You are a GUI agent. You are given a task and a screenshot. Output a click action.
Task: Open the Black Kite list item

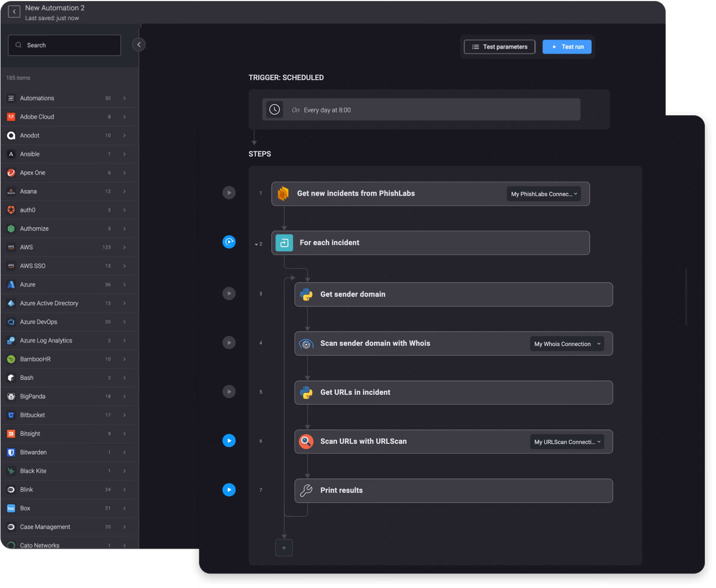click(68, 471)
